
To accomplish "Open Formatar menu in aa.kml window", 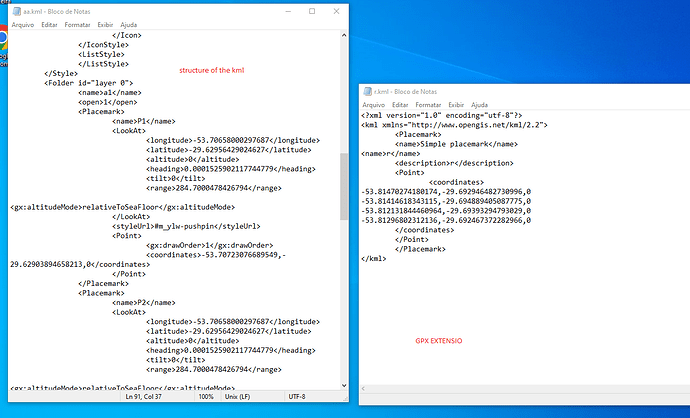I will (x=77, y=25).
